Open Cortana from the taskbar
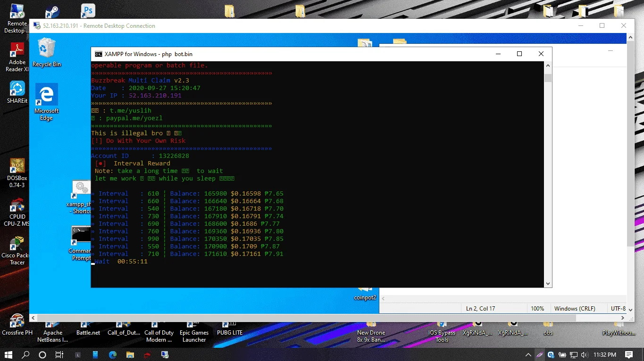 tap(42, 354)
